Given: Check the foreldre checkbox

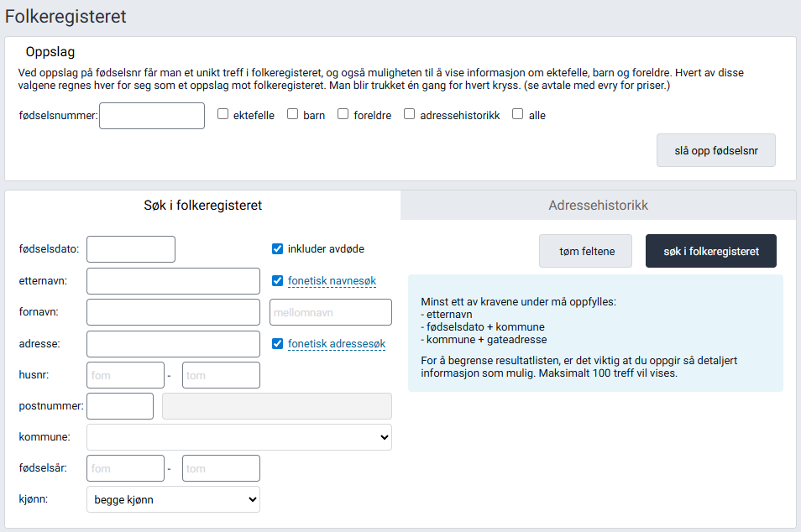Looking at the screenshot, I should pos(342,114).
